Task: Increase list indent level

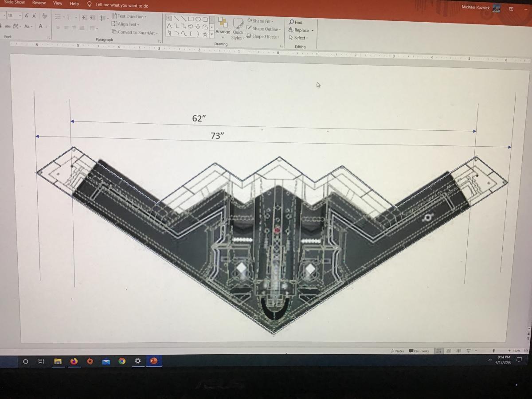Action: tap(92, 17)
